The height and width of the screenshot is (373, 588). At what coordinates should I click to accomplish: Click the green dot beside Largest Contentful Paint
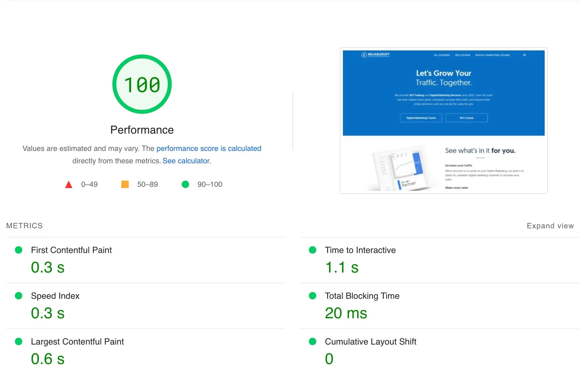coord(19,341)
